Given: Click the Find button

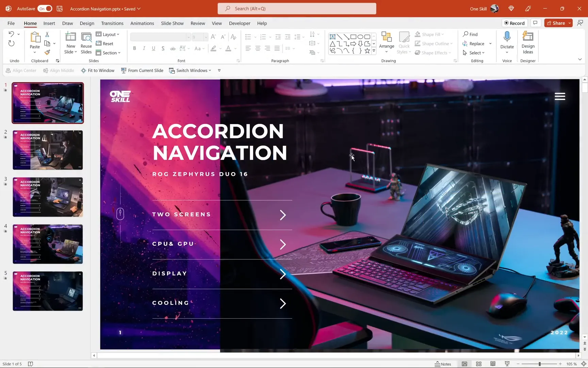Looking at the screenshot, I should click(470, 34).
